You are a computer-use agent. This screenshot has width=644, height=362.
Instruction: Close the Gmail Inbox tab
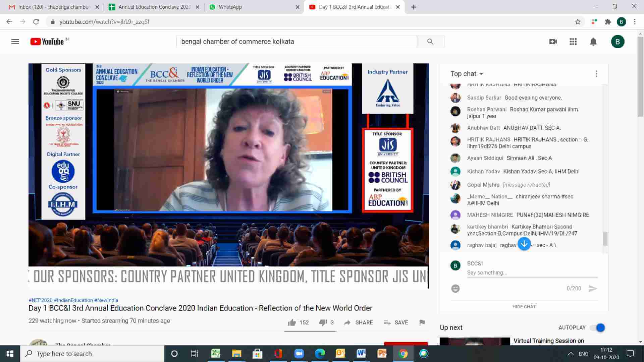point(97,7)
